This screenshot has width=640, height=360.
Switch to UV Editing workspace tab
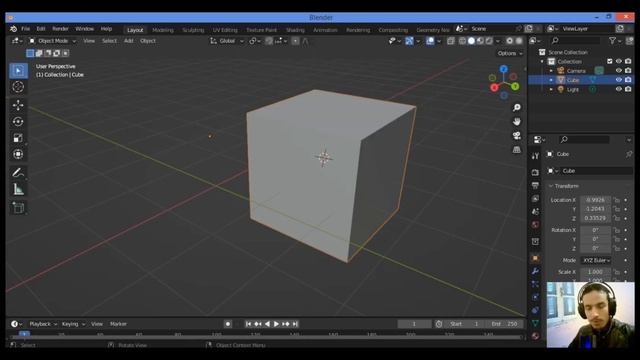pos(225,30)
